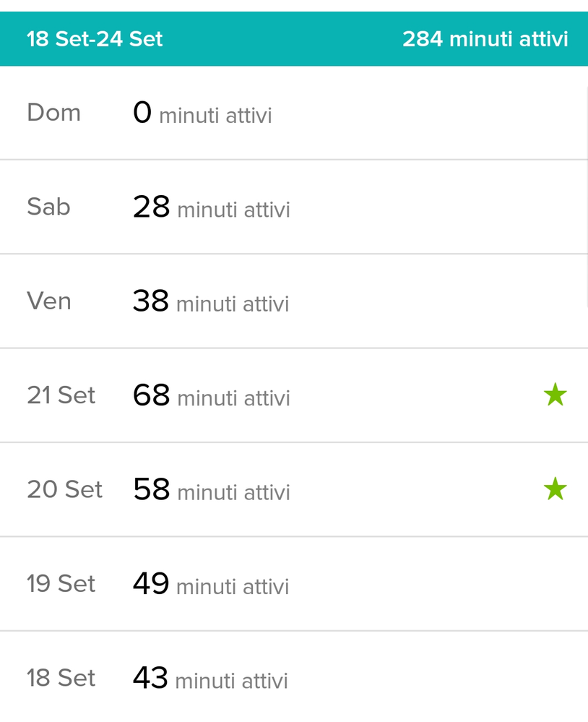Image resolution: width=588 pixels, height=722 pixels.
Task: Select the Ven day label
Action: point(49,301)
